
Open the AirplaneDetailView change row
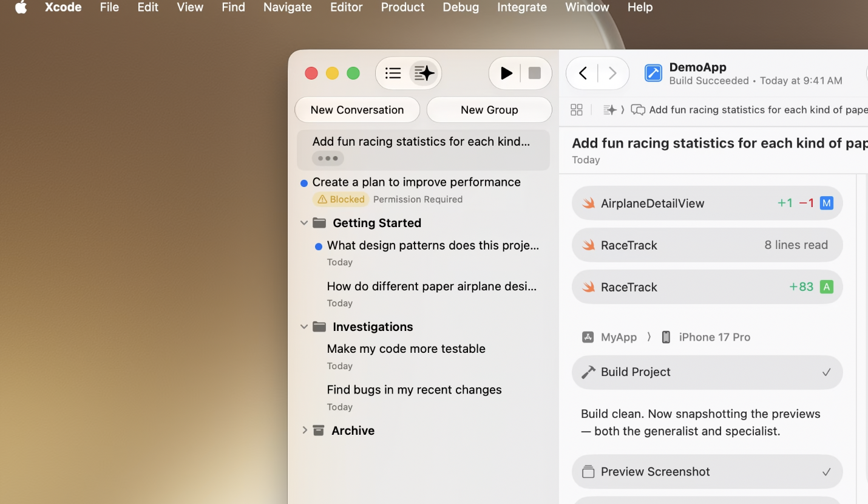click(x=707, y=203)
